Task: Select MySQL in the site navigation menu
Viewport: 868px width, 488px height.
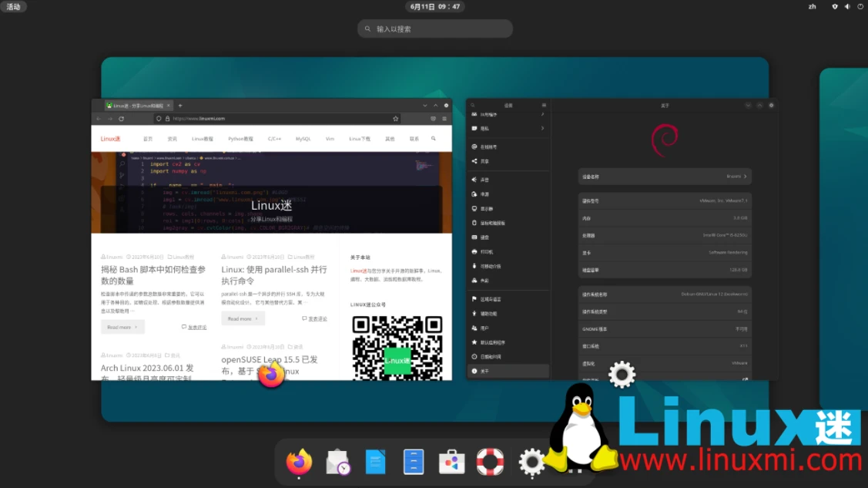Action: [303, 139]
